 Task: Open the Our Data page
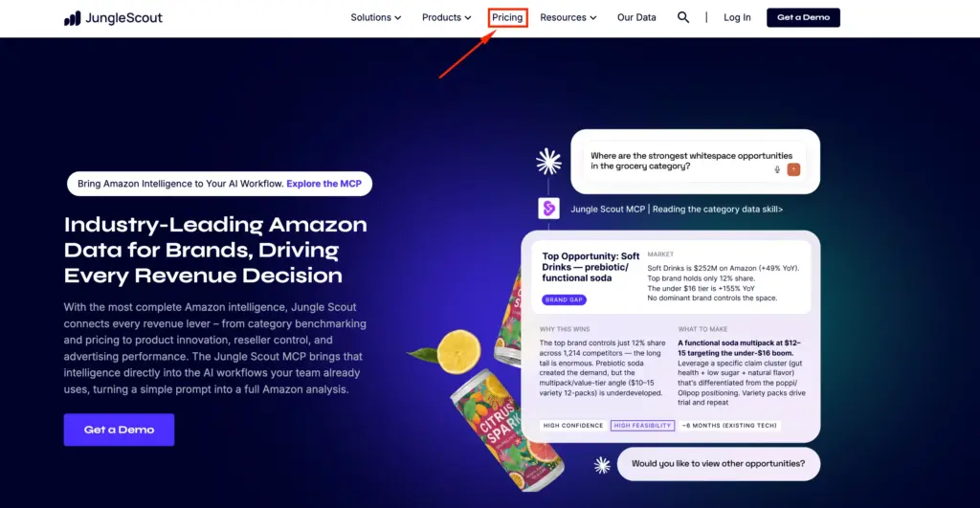coord(636,17)
